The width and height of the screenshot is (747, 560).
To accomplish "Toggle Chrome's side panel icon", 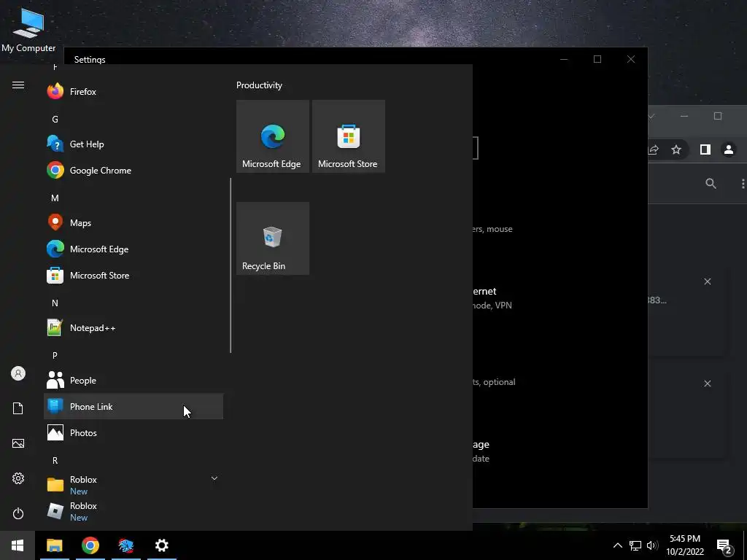I will (x=705, y=149).
